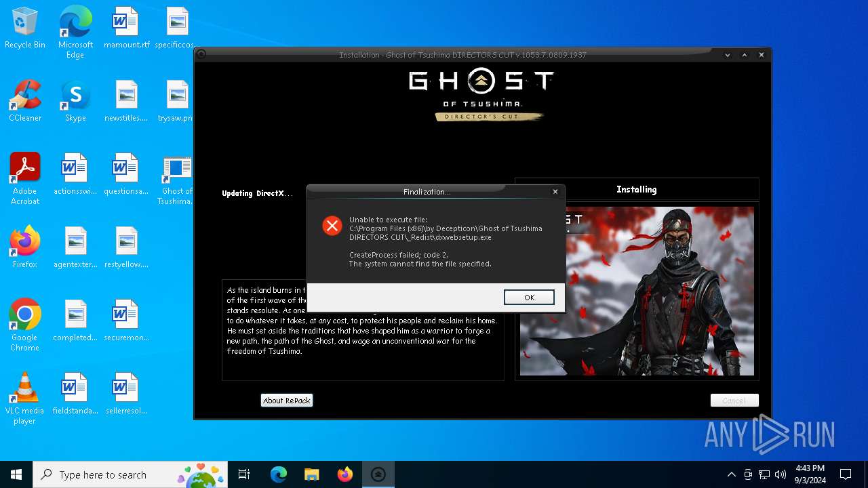
Task: Launch Firefox from the taskbar
Action: [345, 474]
